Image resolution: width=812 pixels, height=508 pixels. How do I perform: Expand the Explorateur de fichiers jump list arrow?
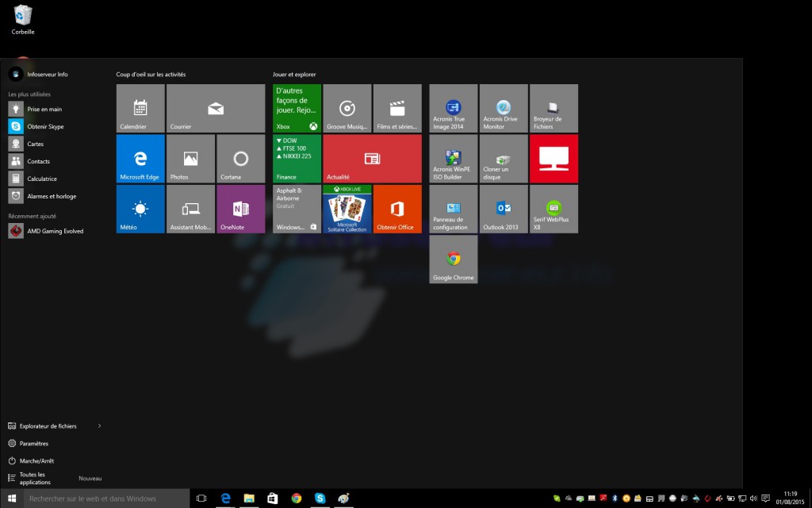[99, 426]
